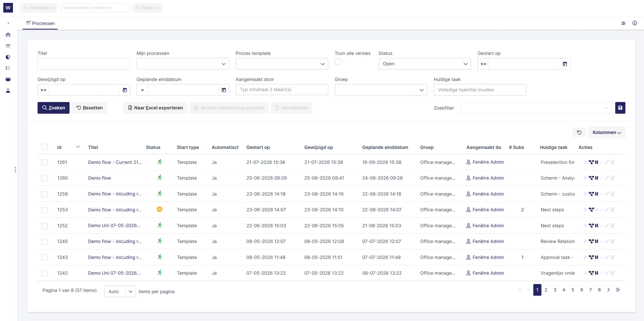The height and width of the screenshot is (321, 644).
Task: Pause process 1260
Action: pyautogui.click(x=597, y=178)
